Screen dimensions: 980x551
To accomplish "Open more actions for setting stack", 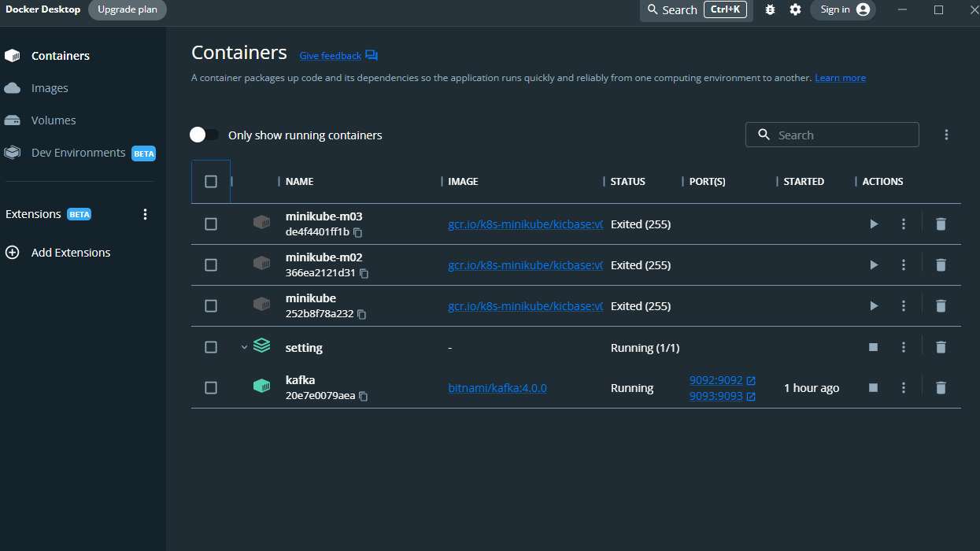I will [904, 347].
